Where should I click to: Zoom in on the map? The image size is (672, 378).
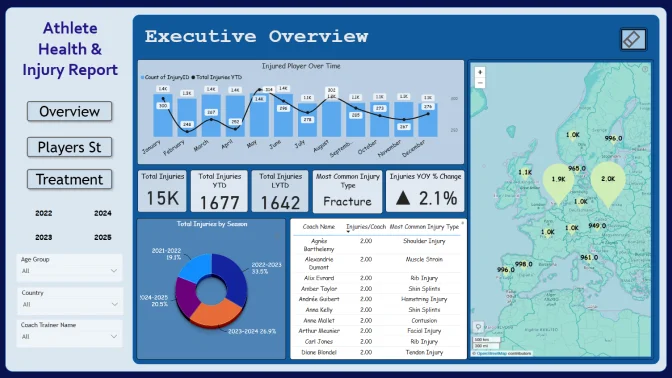[x=480, y=72]
